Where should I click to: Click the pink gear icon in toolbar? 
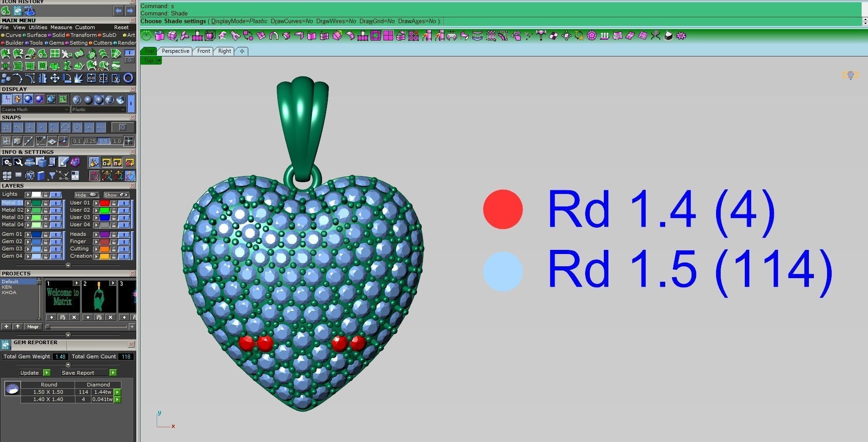tap(681, 36)
